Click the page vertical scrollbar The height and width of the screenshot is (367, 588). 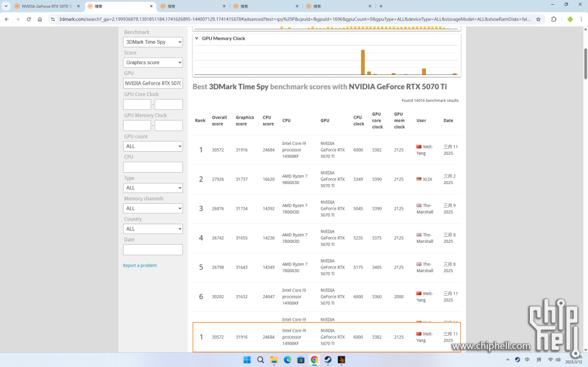tap(586, 64)
